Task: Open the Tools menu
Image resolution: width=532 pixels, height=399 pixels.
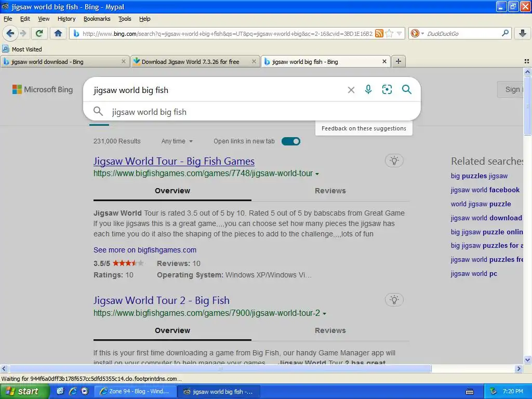Action: [x=125, y=19]
